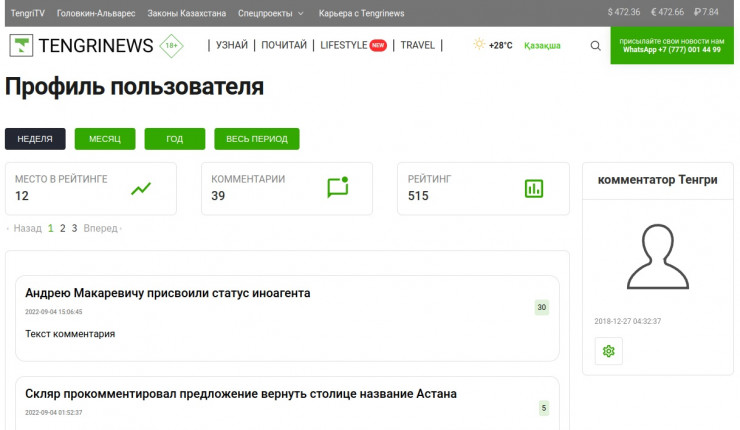
Task: Open profile settings gear icon
Action: 609,351
